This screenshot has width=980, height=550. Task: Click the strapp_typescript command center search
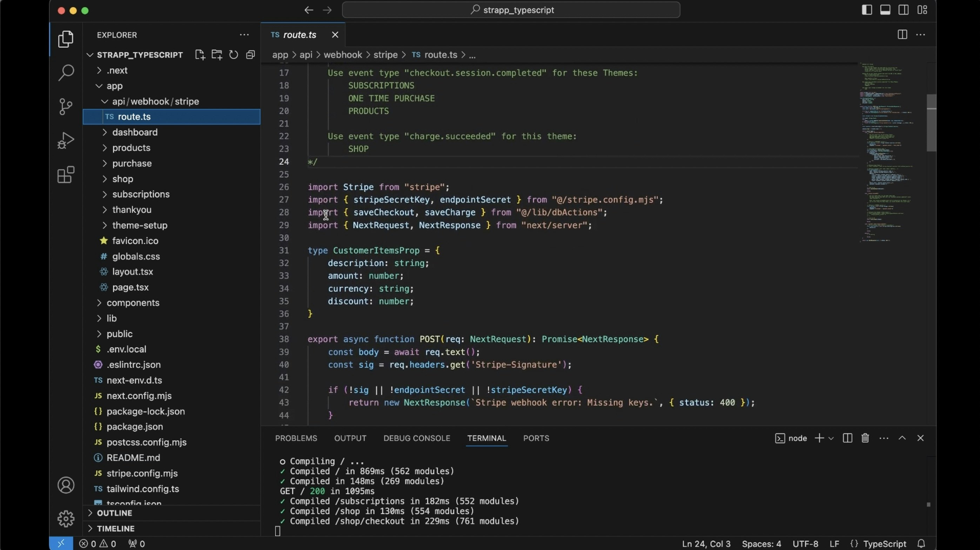pos(511,10)
